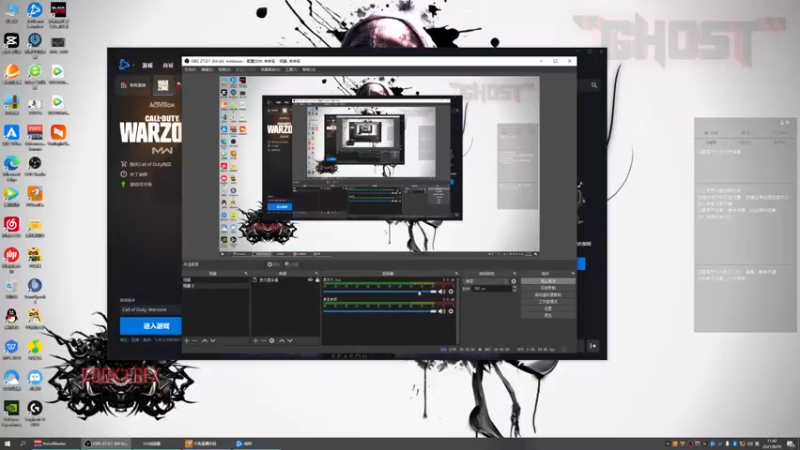Mute the 桌面音频 channel with its speaker icon
The image size is (800, 450).
[x=441, y=311]
